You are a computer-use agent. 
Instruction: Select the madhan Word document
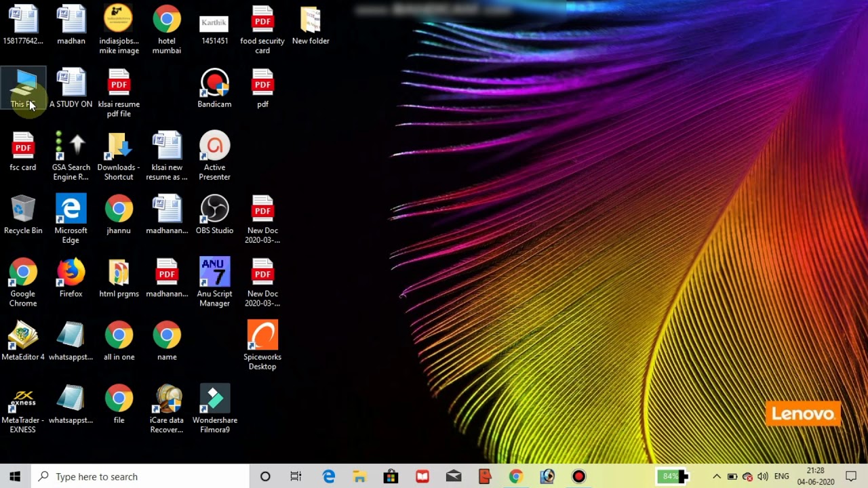click(71, 25)
